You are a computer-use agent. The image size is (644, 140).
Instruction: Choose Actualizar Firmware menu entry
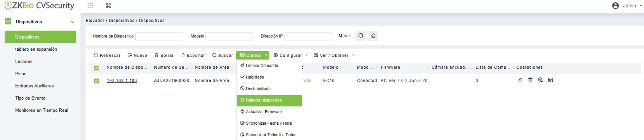coord(269,112)
